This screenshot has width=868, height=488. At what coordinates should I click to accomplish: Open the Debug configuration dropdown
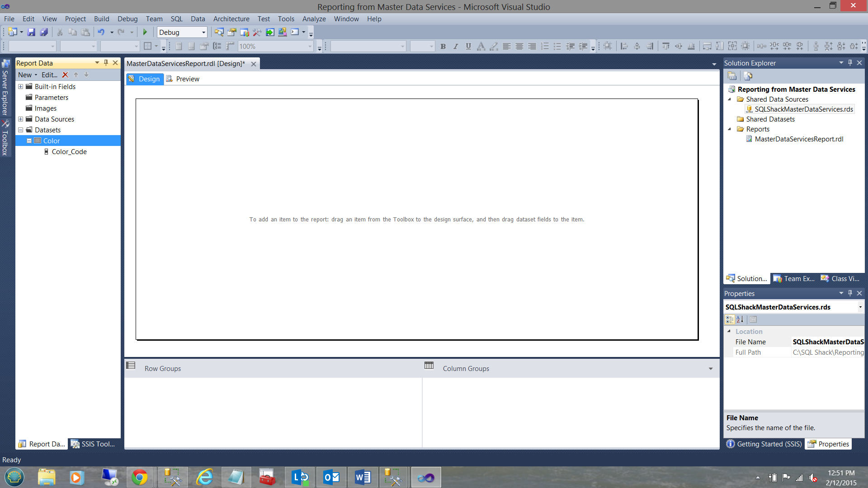pos(203,32)
